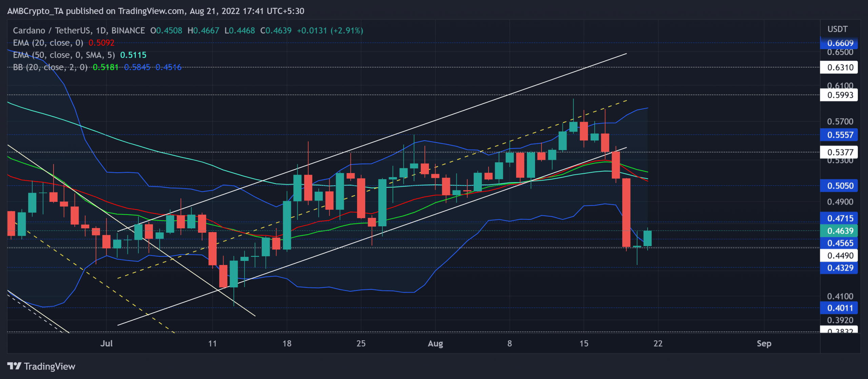Click the AMBCrypto_TA published header text
This screenshot has height=379, width=868.
[x=156, y=11]
